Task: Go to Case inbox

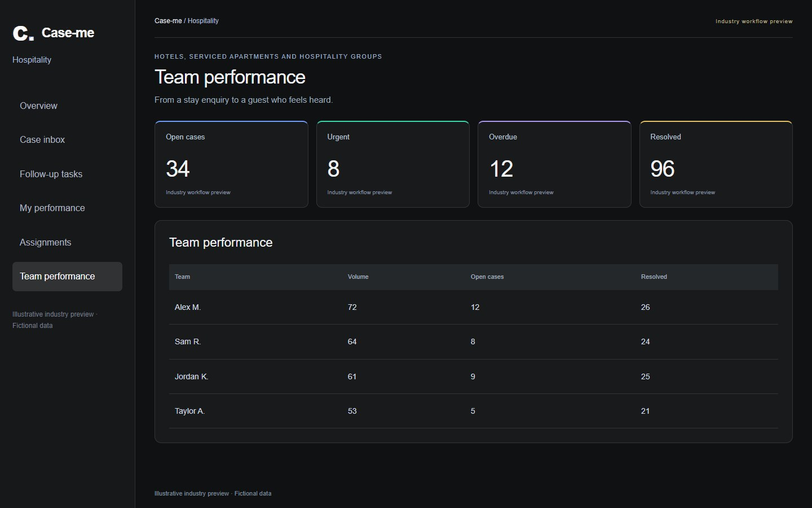Action: click(67, 139)
